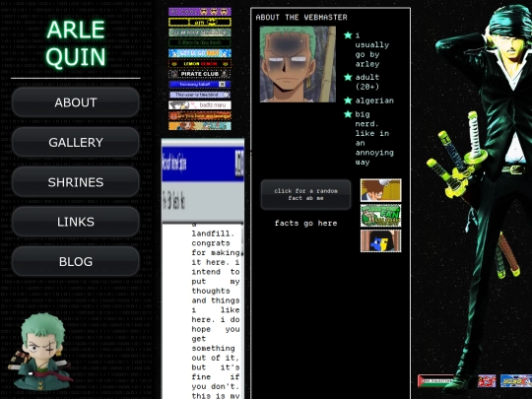Image resolution: width=532 pixels, height=399 pixels.
Task: Click the chibi Zoro figure image
Action: 40,351
